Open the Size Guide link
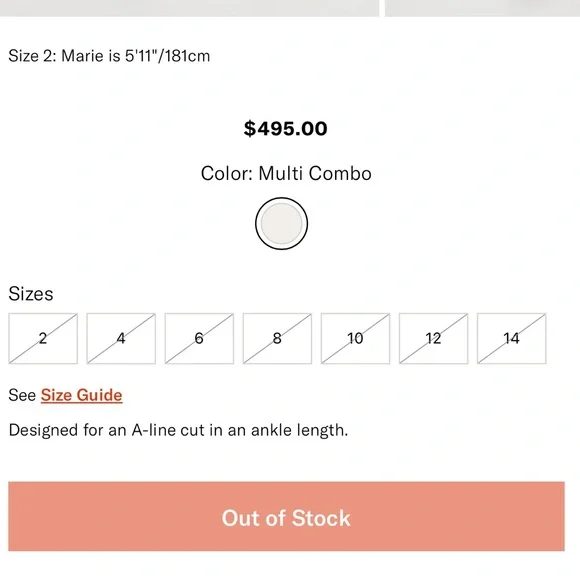 pos(81,395)
